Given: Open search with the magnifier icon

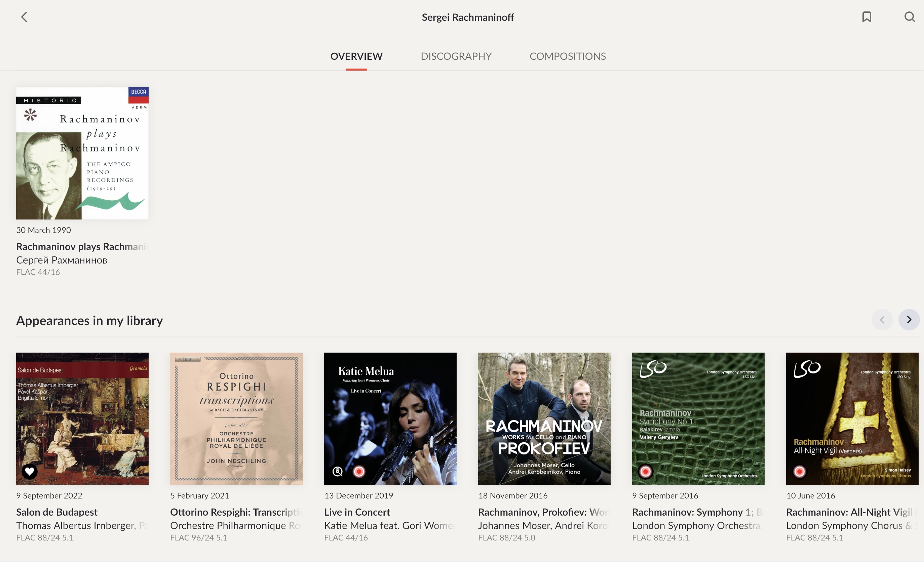Looking at the screenshot, I should 910,17.
